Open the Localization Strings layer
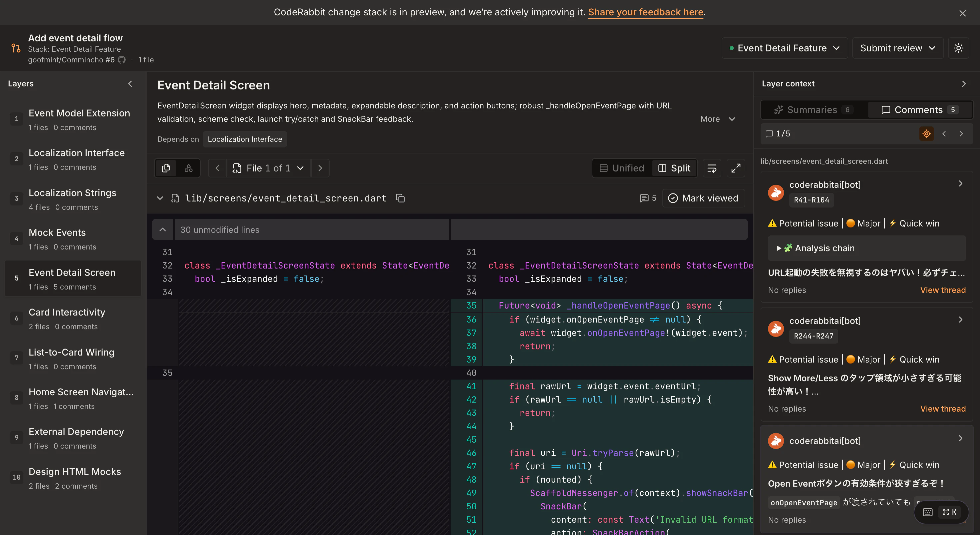Image resolution: width=980 pixels, height=535 pixels. point(73,199)
